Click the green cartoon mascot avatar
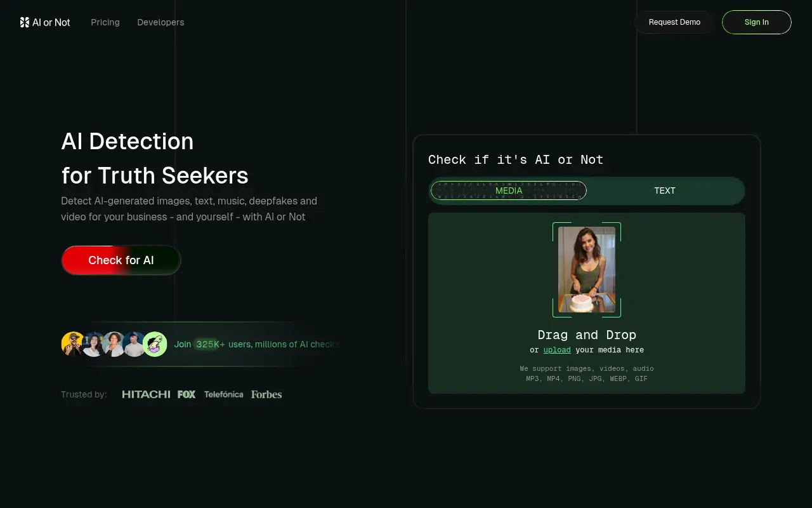 click(x=155, y=344)
